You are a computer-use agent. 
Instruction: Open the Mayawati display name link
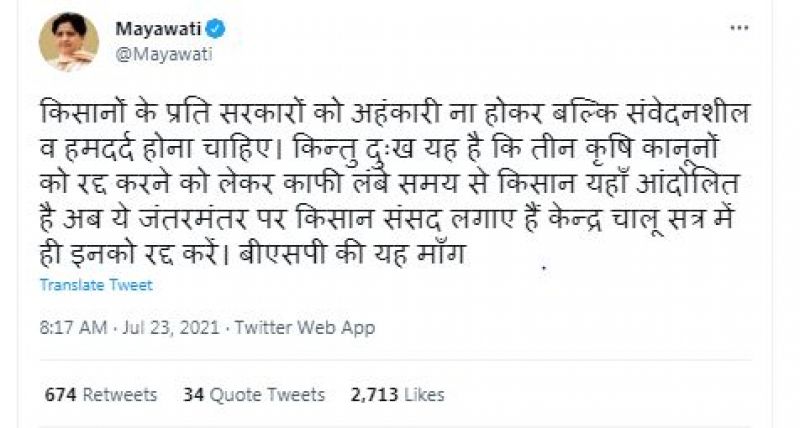tap(154, 27)
